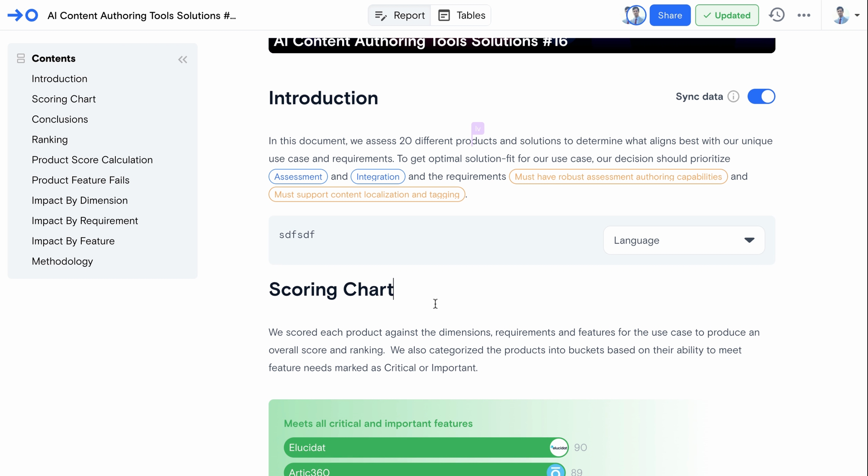Open version history clock icon

pos(777,15)
